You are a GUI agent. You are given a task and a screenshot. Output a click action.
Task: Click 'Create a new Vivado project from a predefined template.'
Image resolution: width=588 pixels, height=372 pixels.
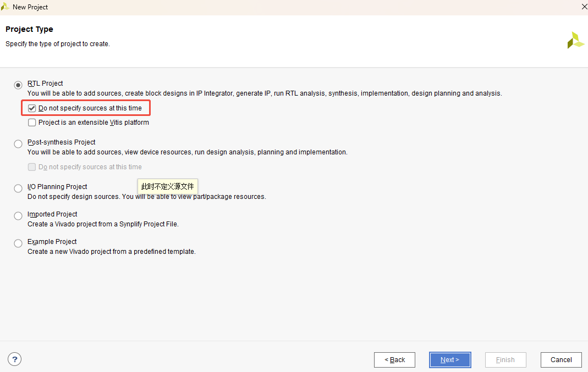click(111, 251)
